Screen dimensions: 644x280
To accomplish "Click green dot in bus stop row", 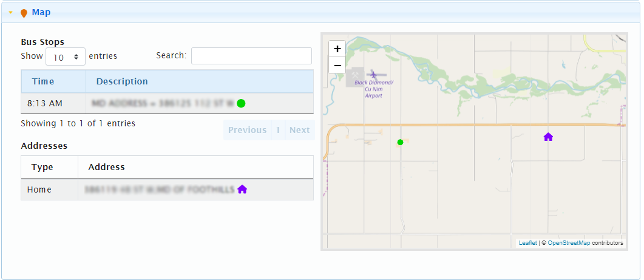I will (241, 103).
